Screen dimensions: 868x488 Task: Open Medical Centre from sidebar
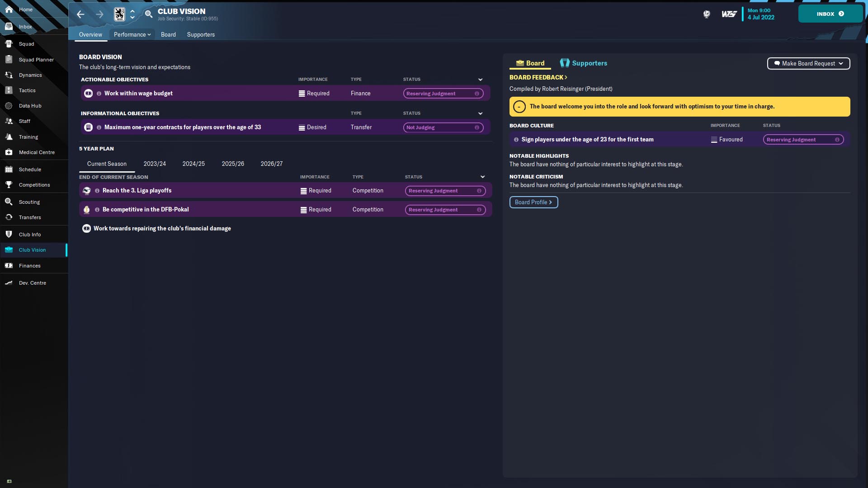36,152
